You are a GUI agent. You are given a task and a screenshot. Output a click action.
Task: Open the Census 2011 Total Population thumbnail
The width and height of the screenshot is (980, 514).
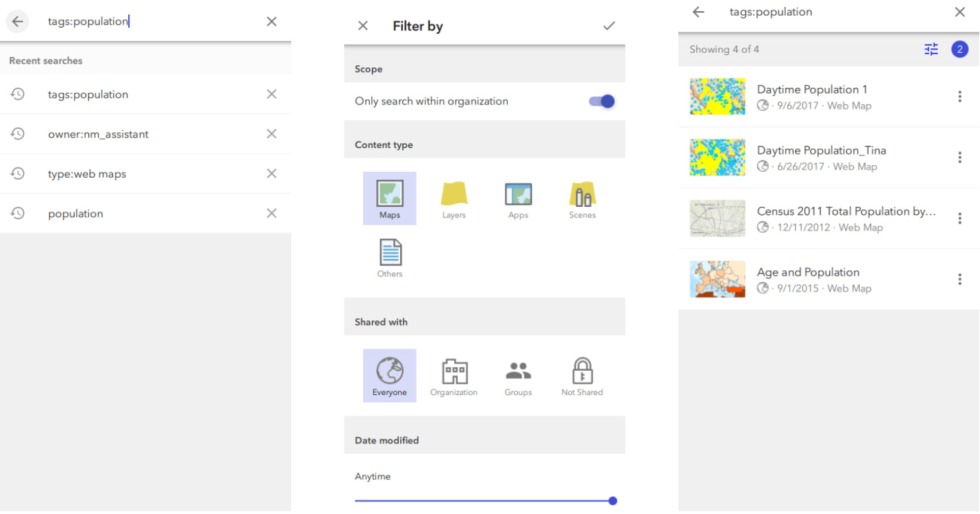point(717,219)
